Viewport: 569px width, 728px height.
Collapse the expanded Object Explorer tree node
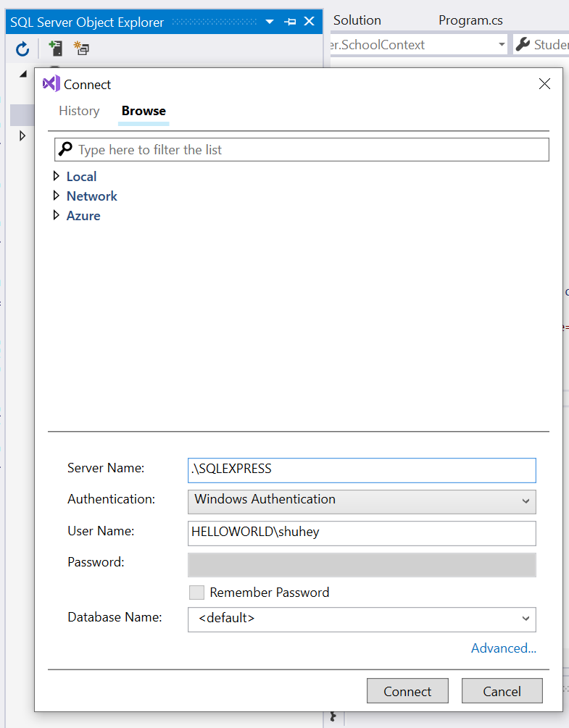click(23, 74)
